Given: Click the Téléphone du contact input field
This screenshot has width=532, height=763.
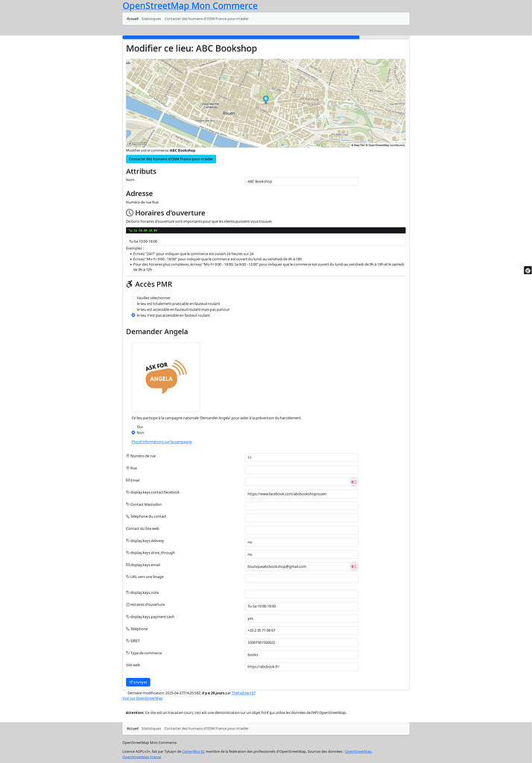Looking at the screenshot, I should [301, 518].
